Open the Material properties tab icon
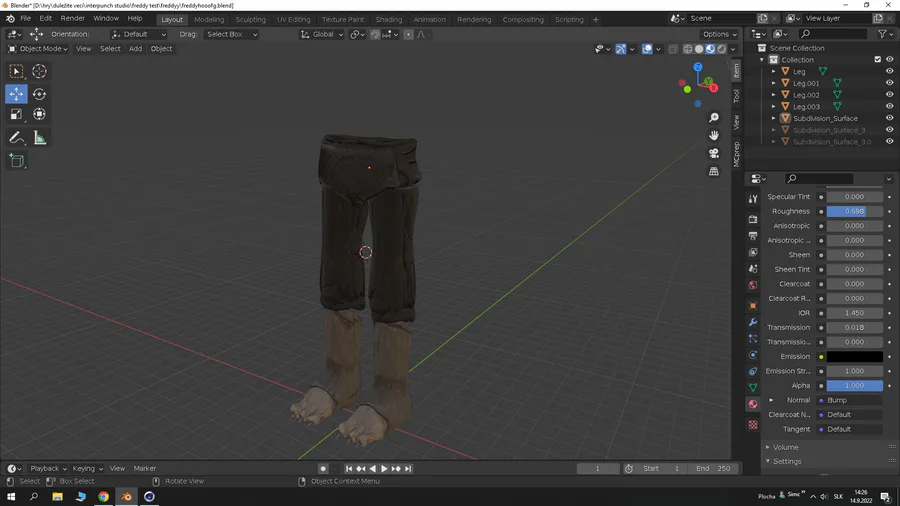 [753, 404]
